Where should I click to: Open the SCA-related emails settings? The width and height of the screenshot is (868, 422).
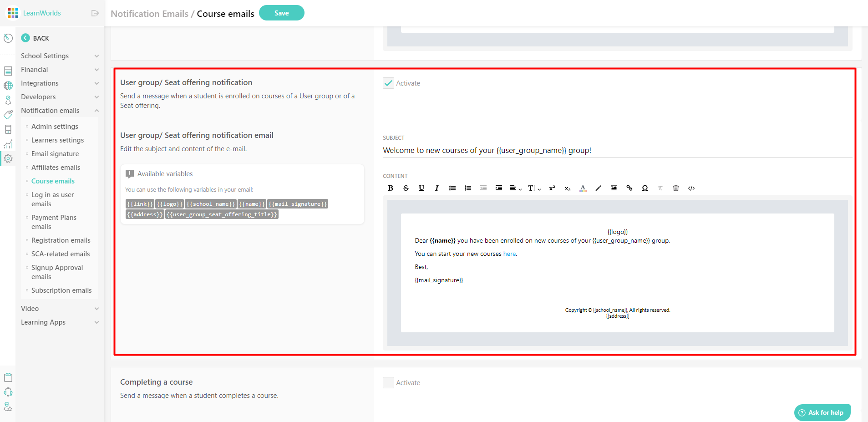tap(61, 254)
